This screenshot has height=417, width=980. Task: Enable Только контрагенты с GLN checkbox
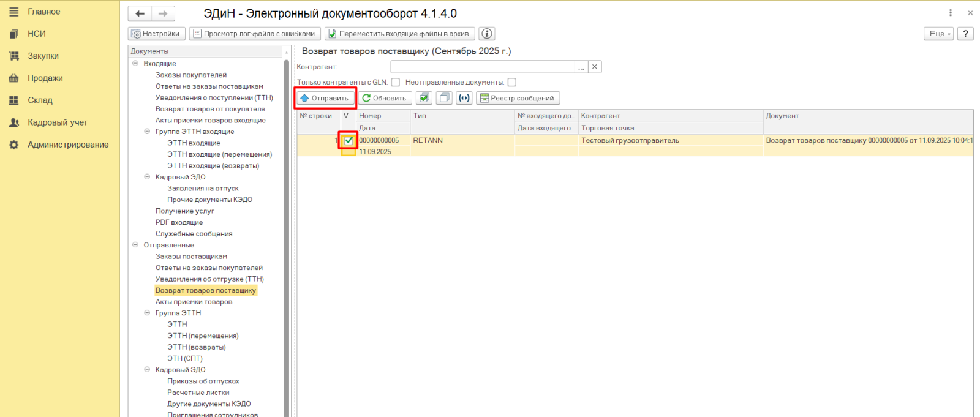[396, 82]
